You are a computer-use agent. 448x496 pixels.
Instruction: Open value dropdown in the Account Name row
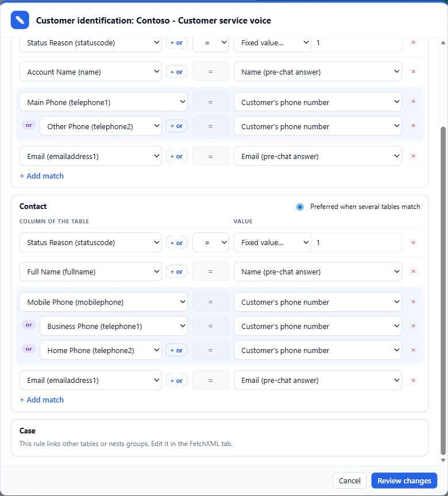coord(318,72)
